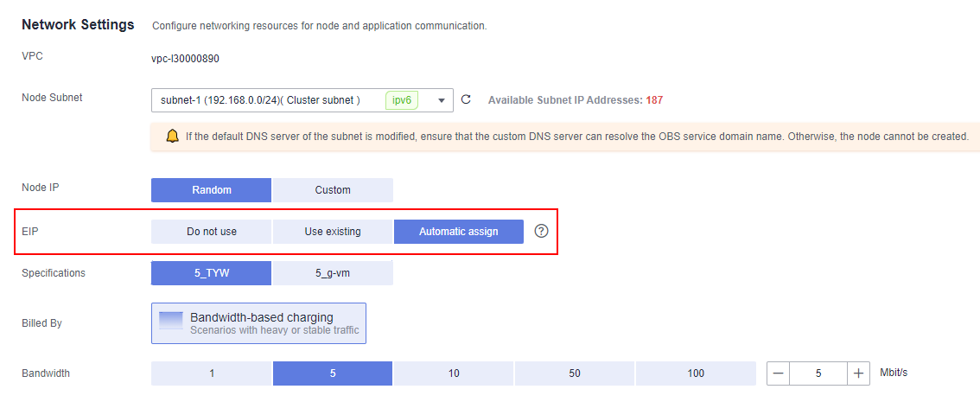Refresh the Node Subnet list
Screen dimensions: 980x402
[466, 99]
